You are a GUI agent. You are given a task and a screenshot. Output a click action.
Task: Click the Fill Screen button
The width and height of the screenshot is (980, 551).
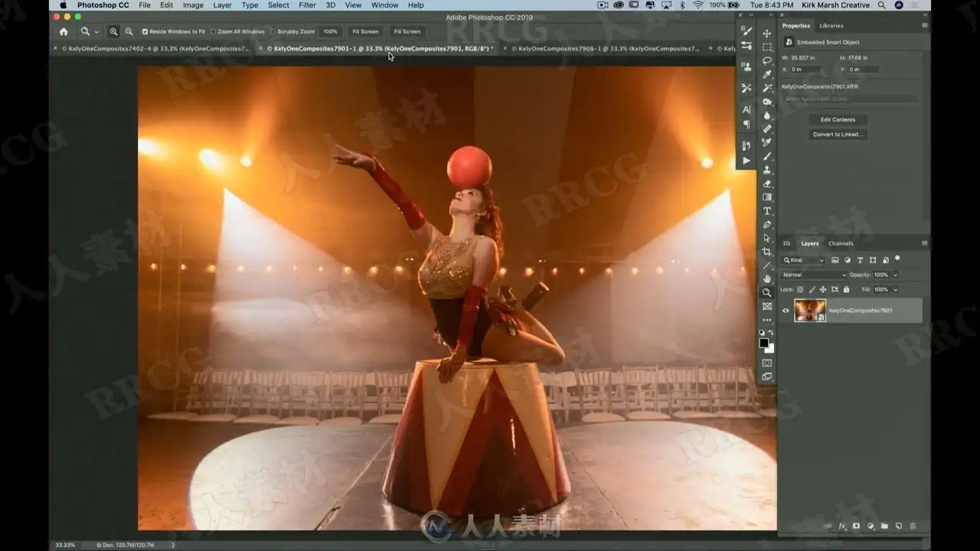pyautogui.click(x=407, y=31)
